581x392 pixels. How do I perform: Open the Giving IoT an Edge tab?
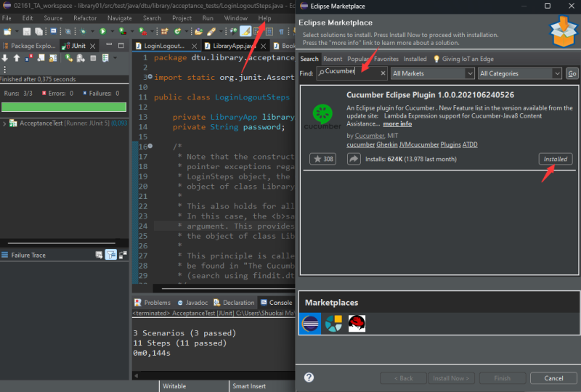click(x=463, y=59)
